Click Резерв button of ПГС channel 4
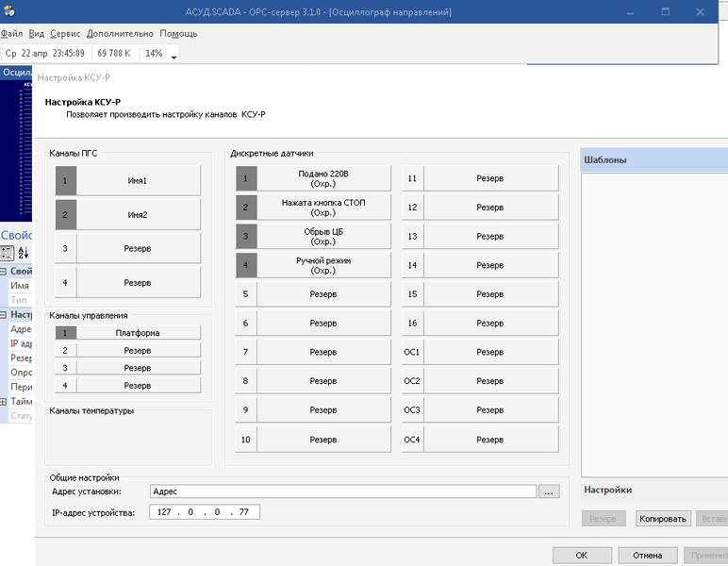The image size is (728, 566). (139, 282)
